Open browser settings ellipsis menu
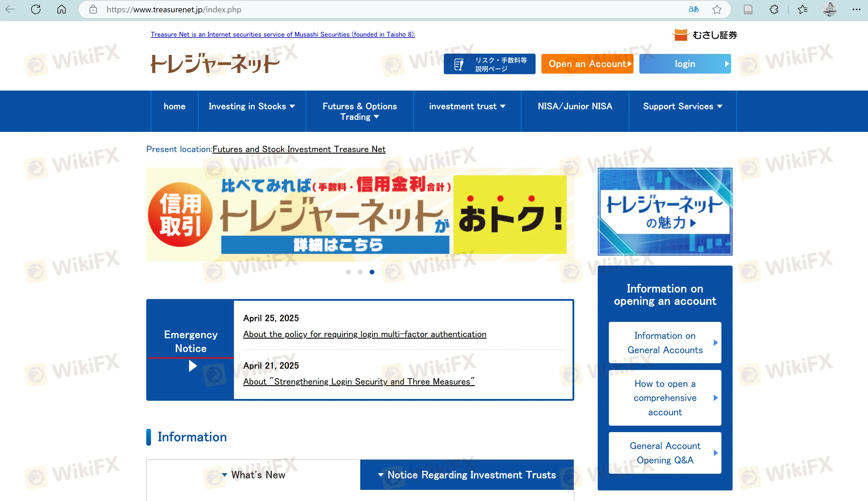Viewport: 868px width, 501px height. coord(856,9)
